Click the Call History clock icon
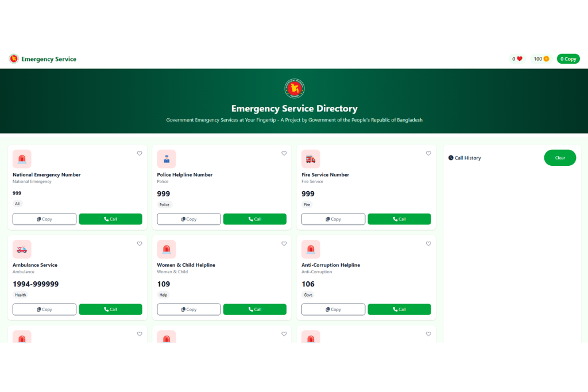The height and width of the screenshot is (392, 588). [451, 158]
